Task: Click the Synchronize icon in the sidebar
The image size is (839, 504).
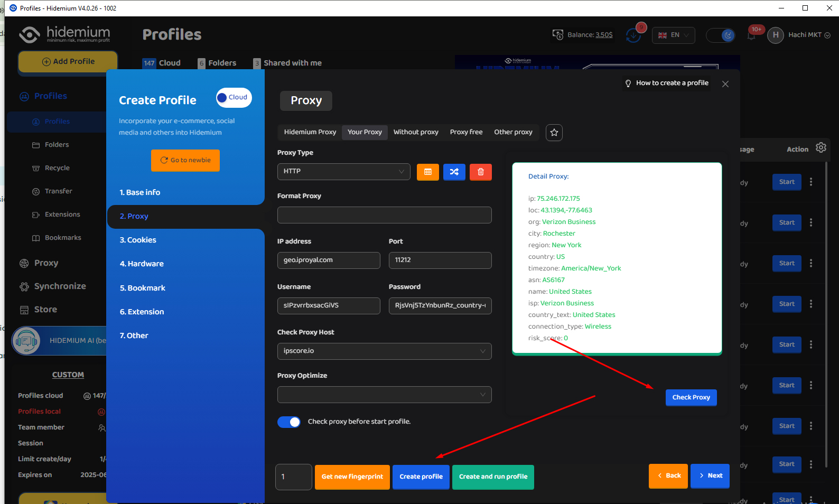Action: click(24, 286)
